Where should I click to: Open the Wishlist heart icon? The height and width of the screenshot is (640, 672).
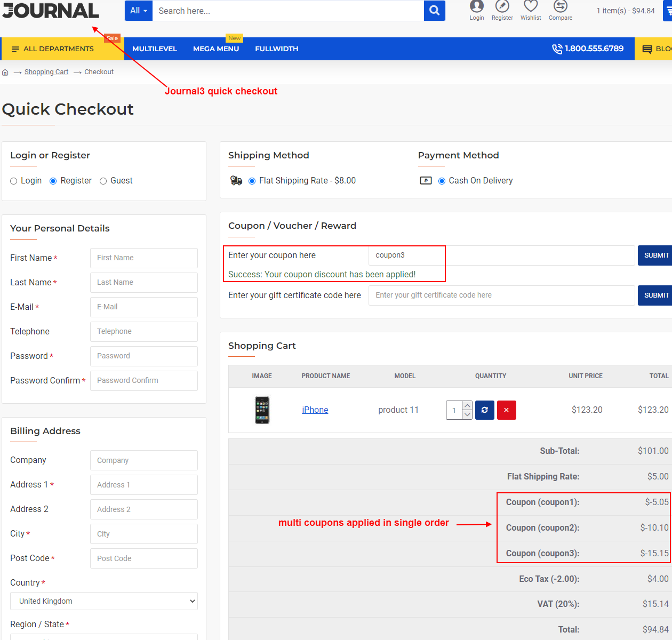[x=530, y=6]
